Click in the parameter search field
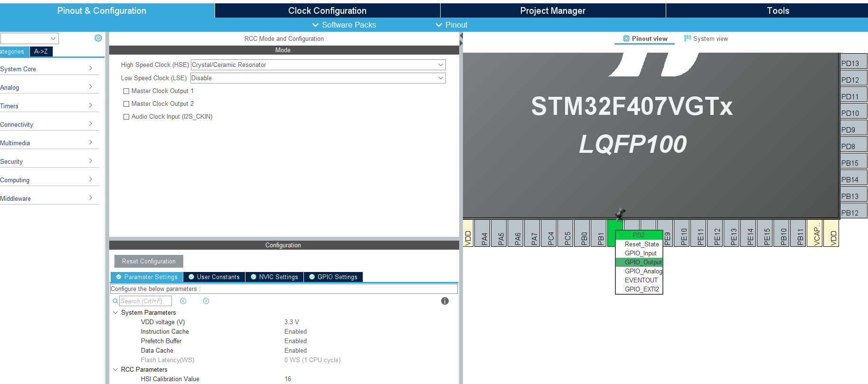The width and height of the screenshot is (868, 384). click(145, 301)
